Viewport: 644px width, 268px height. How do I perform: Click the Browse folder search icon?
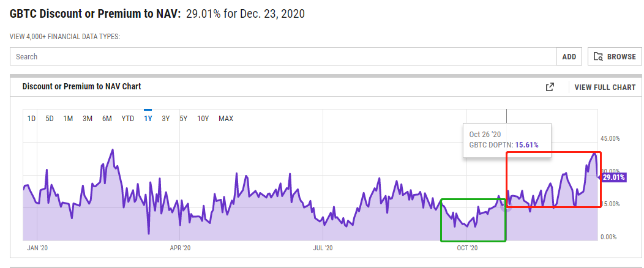599,56
